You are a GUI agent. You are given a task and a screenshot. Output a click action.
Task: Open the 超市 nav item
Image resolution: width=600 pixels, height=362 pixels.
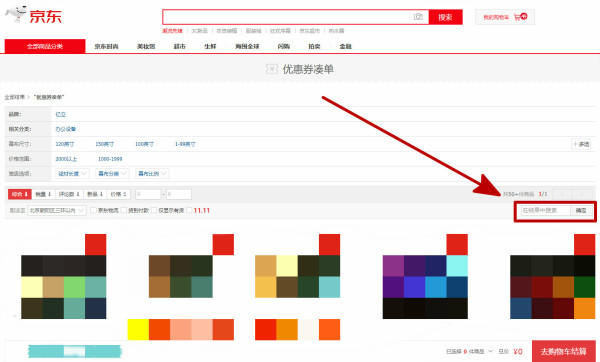(x=179, y=46)
